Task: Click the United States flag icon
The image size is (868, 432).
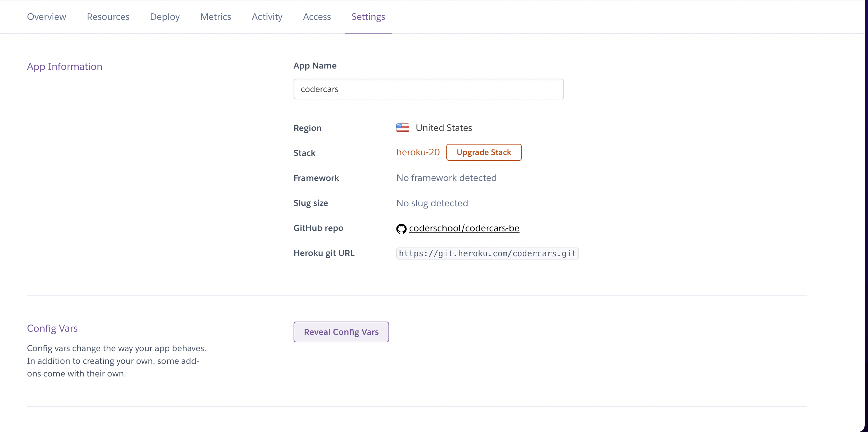Action: click(x=403, y=128)
